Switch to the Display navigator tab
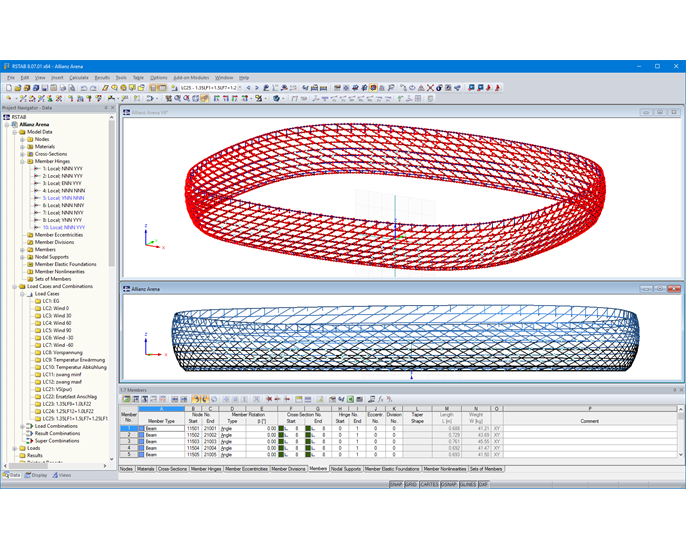The width and height of the screenshot is (686, 549). point(36,475)
